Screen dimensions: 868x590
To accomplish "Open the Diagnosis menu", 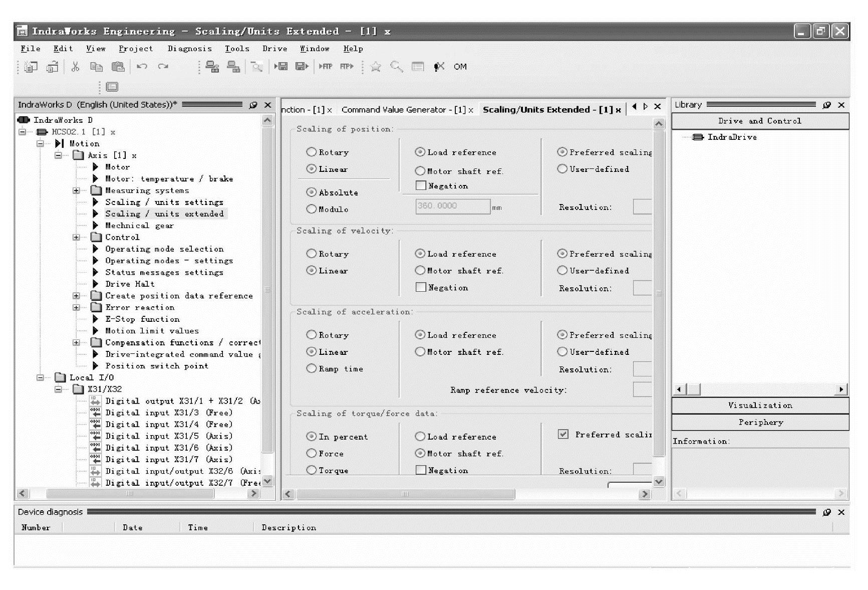I will pyautogui.click(x=189, y=49).
